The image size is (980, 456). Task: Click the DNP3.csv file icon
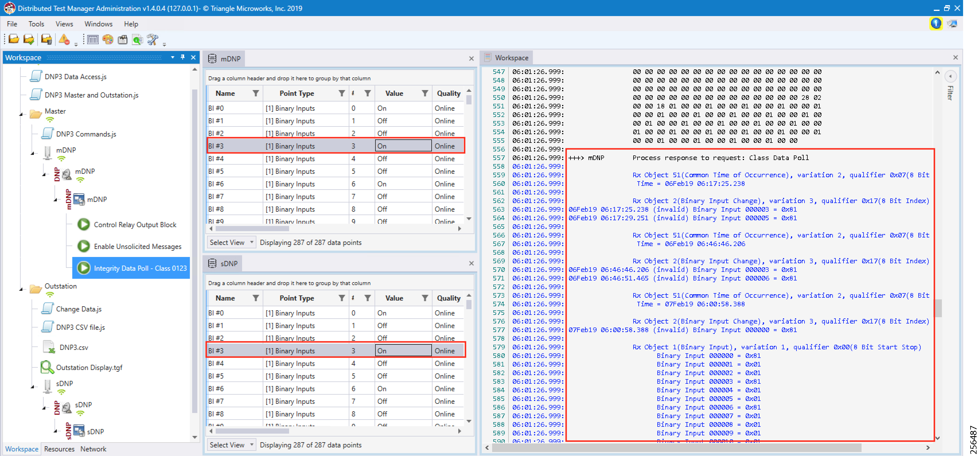coord(49,347)
